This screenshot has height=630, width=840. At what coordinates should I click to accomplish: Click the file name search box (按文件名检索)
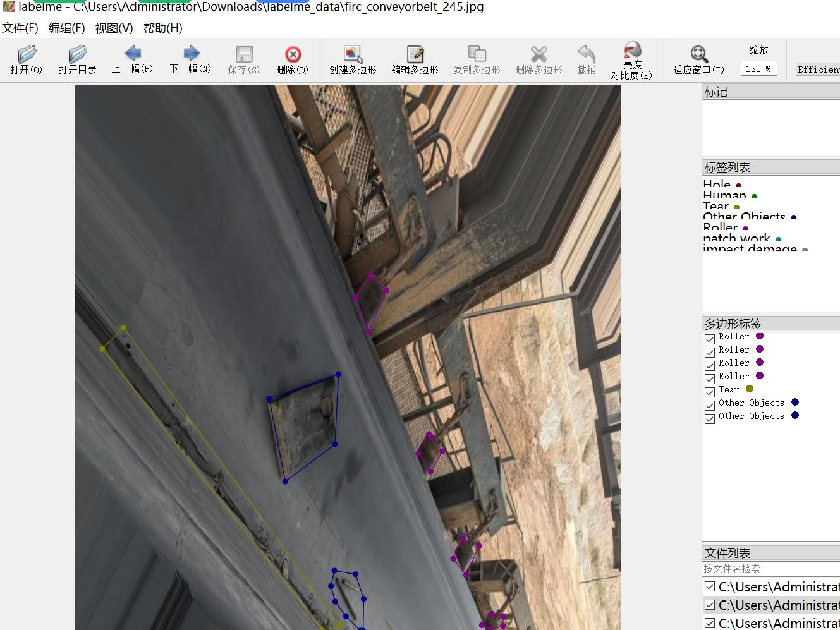click(x=770, y=569)
